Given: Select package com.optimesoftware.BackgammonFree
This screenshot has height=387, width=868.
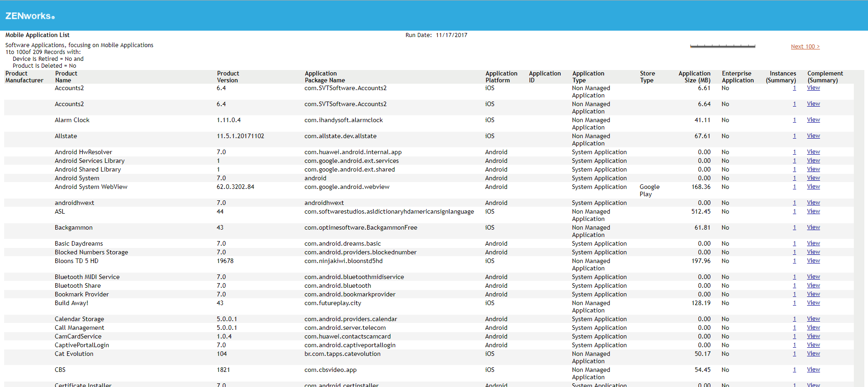Looking at the screenshot, I should pyautogui.click(x=361, y=228).
